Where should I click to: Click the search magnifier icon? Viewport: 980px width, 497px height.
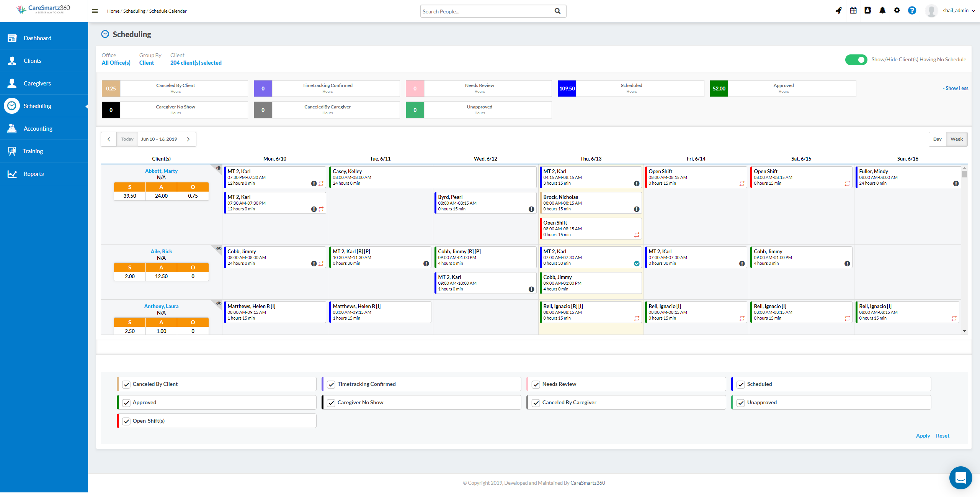click(x=557, y=11)
